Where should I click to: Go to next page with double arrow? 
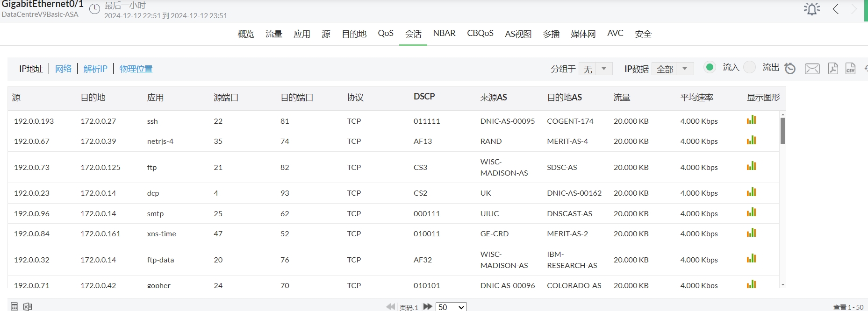point(427,307)
